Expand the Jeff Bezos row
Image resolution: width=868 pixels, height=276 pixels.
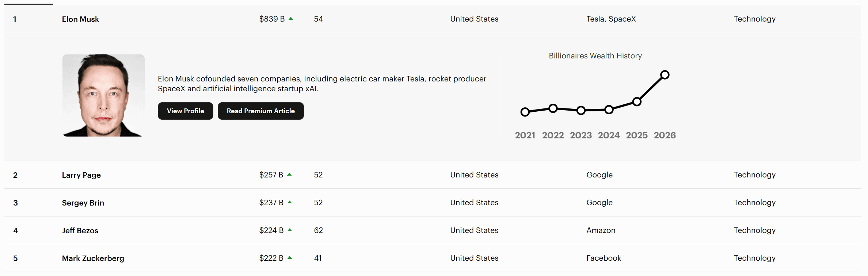(80, 231)
